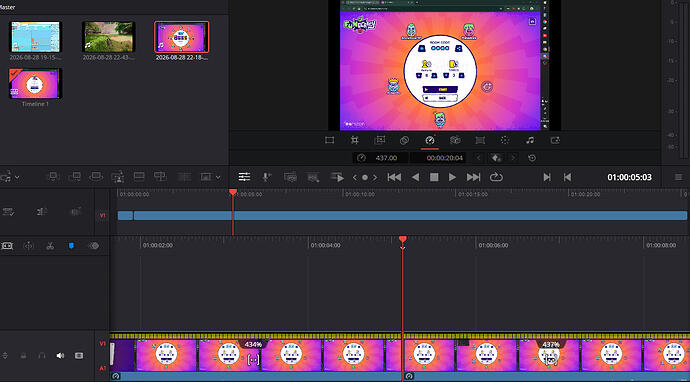Screen dimensions: 690x382
Task: Mute track using the speaker icon
Action: [x=60, y=356]
